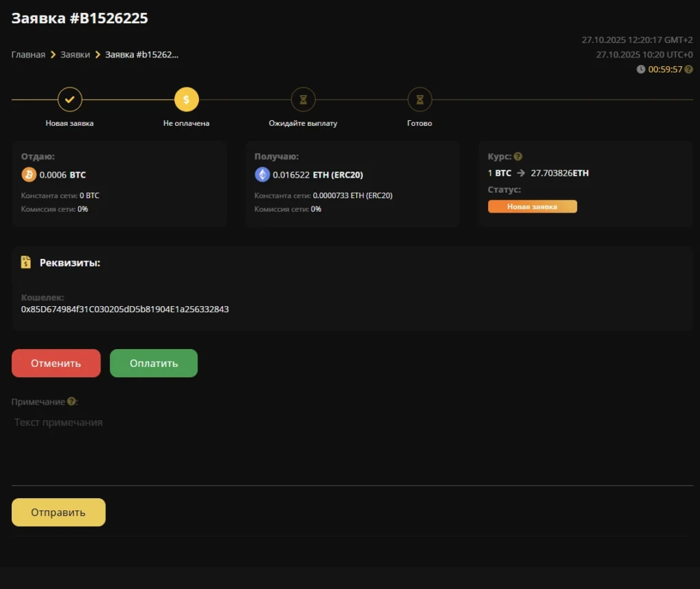Click the Константа сети: 0 BTC line
This screenshot has height=589, width=700.
pyautogui.click(x=60, y=195)
